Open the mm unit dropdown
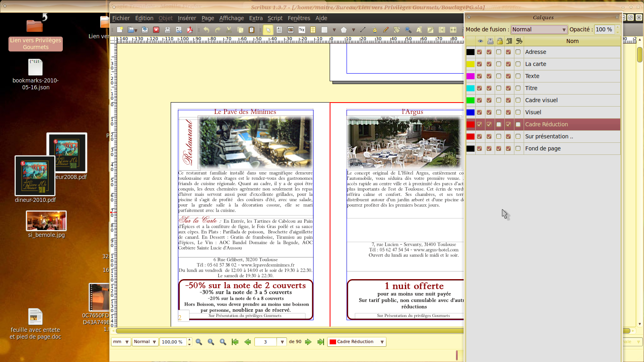Screen dimensions: 644x362 pyautogui.click(x=121, y=342)
